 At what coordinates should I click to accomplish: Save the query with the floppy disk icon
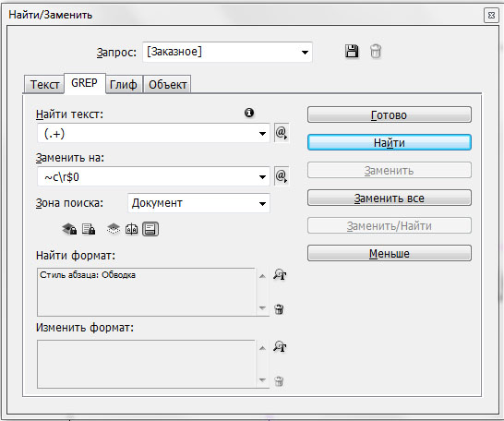[352, 52]
